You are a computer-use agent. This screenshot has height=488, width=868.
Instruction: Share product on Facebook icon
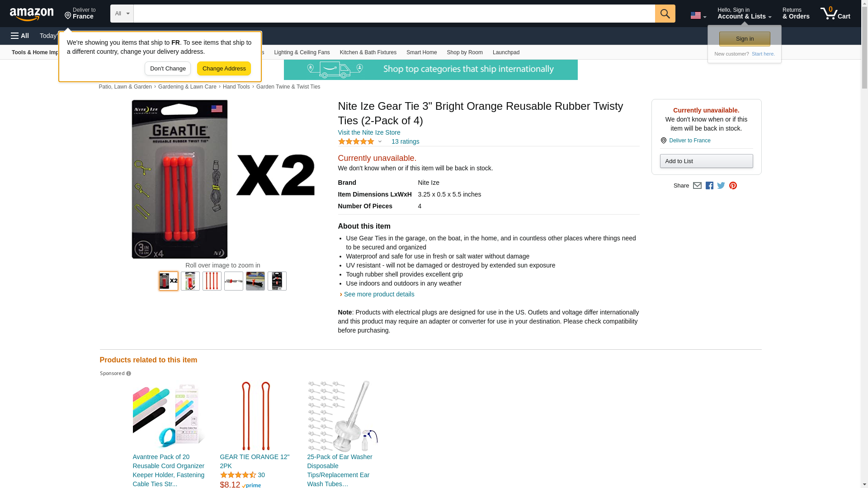[x=709, y=186]
